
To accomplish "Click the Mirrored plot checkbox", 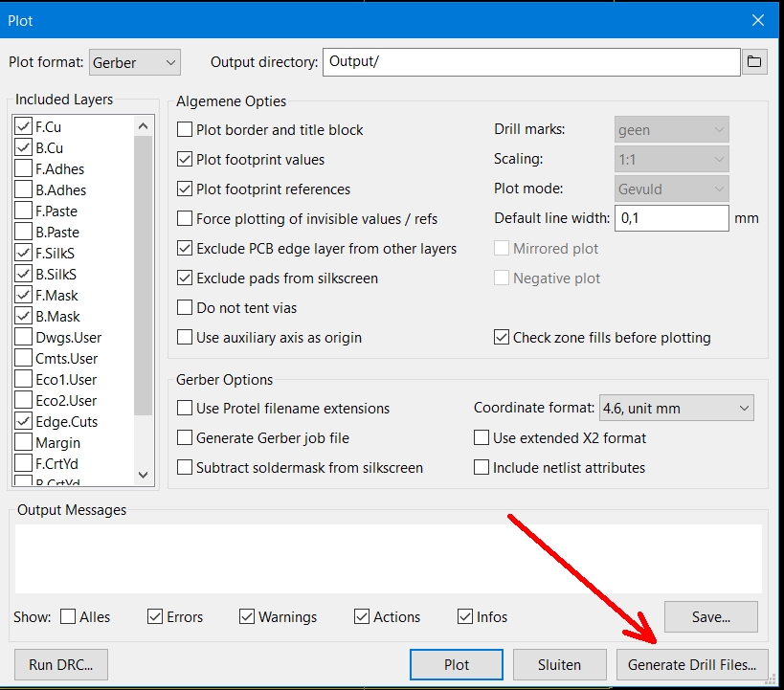I will [x=502, y=249].
